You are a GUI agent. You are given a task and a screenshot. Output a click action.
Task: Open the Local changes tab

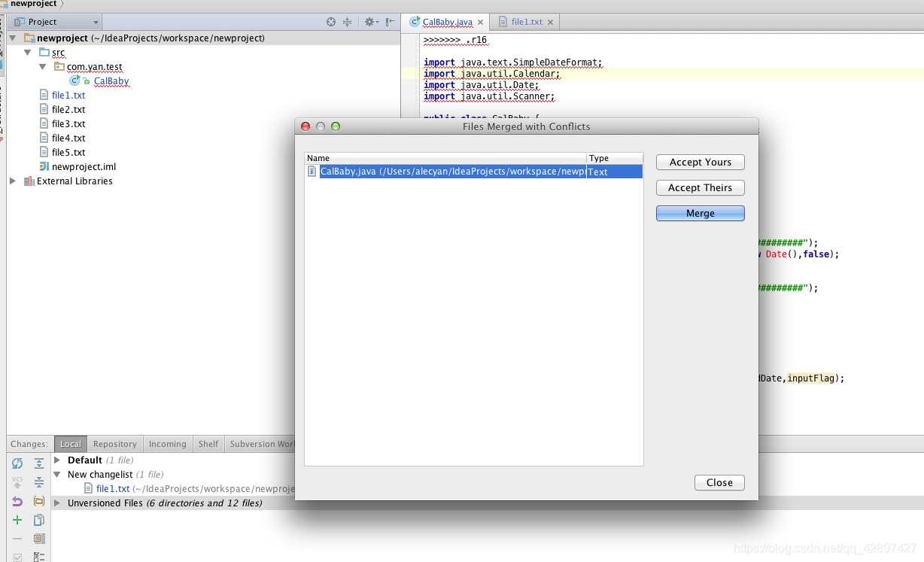pyautogui.click(x=71, y=444)
